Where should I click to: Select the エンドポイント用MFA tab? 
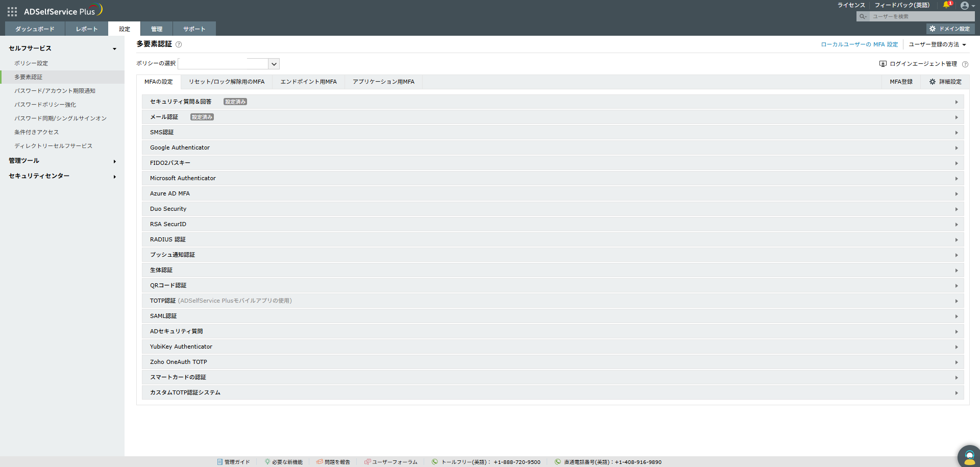[x=308, y=82]
